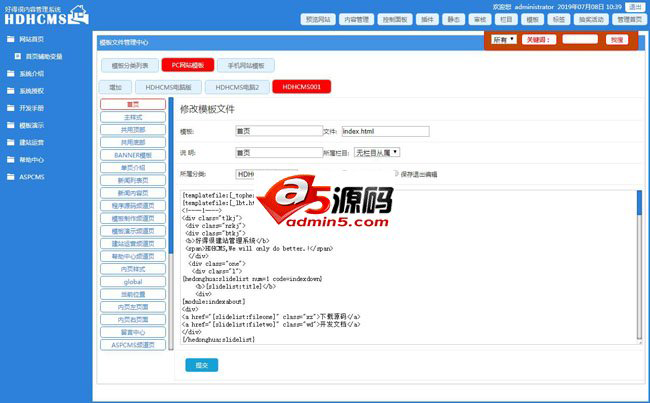Select the HDHCMS电脑版 template tab
The width and height of the screenshot is (650, 403).
pyautogui.click(x=168, y=87)
